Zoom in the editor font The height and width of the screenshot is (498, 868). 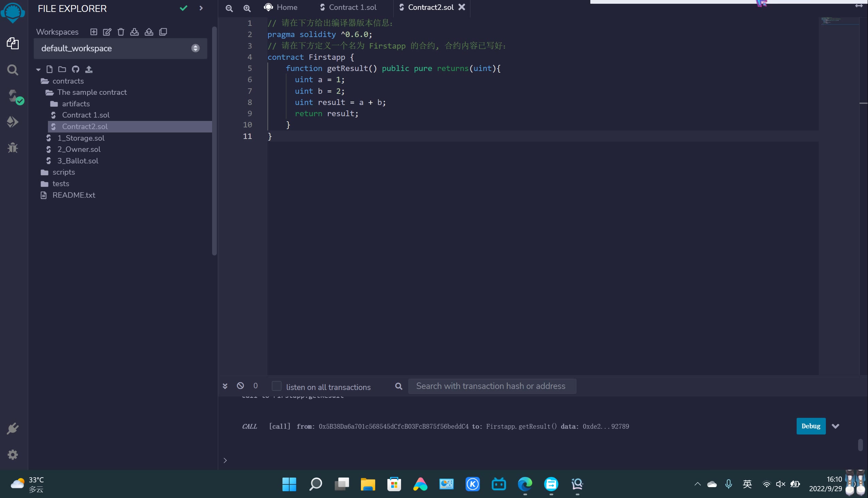pyautogui.click(x=247, y=8)
